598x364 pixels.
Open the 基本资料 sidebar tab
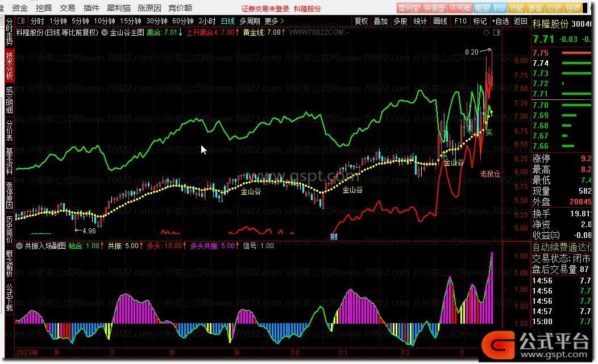9,161
